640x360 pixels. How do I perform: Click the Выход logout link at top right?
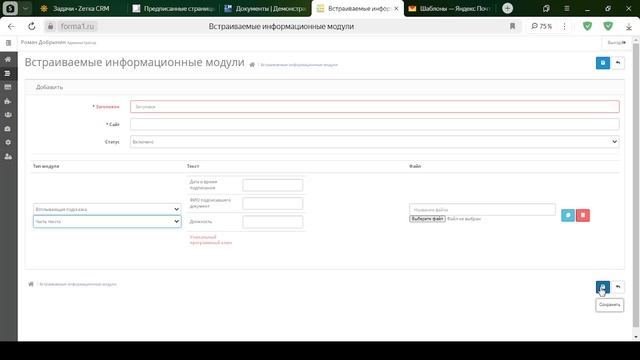(616, 42)
